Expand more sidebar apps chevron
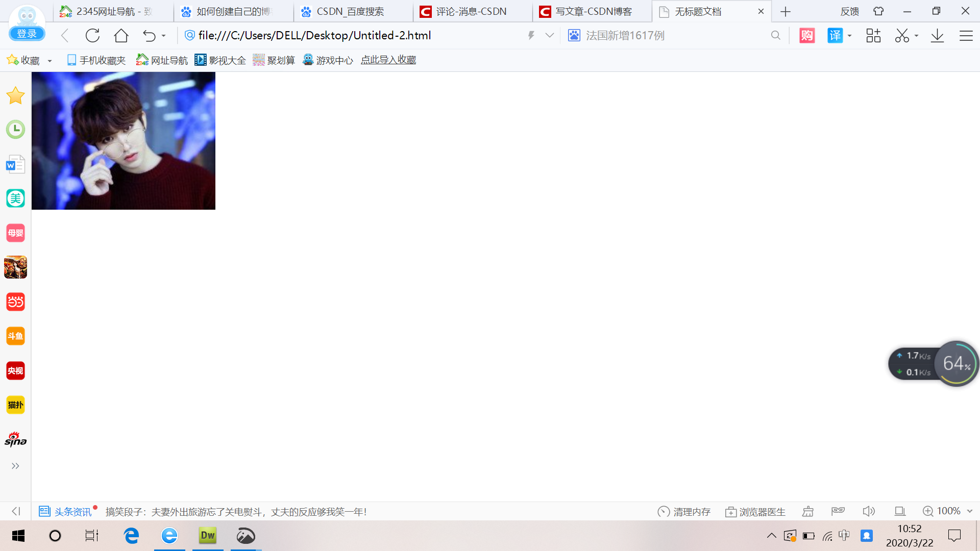Viewport: 980px width, 551px height. (x=15, y=466)
